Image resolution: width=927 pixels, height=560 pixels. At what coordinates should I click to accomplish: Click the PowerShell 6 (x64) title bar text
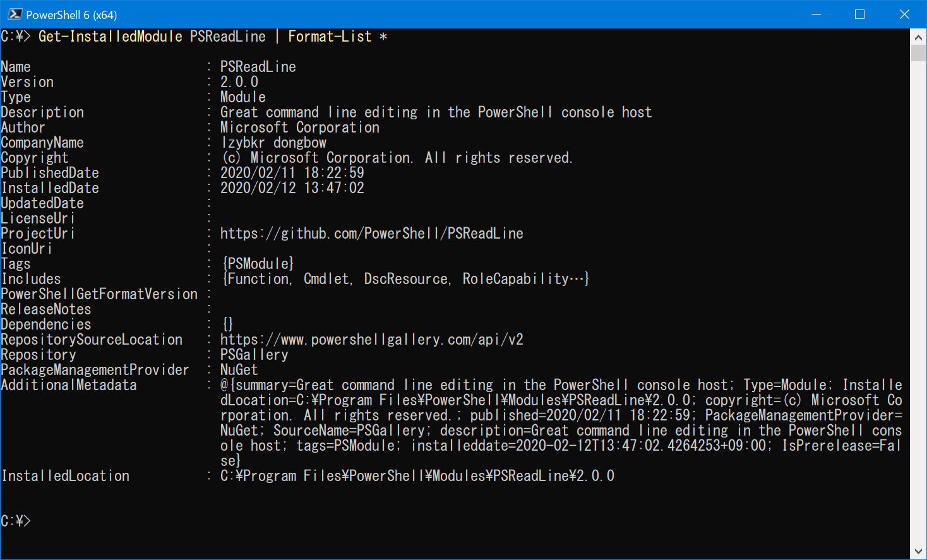pyautogui.click(x=71, y=13)
